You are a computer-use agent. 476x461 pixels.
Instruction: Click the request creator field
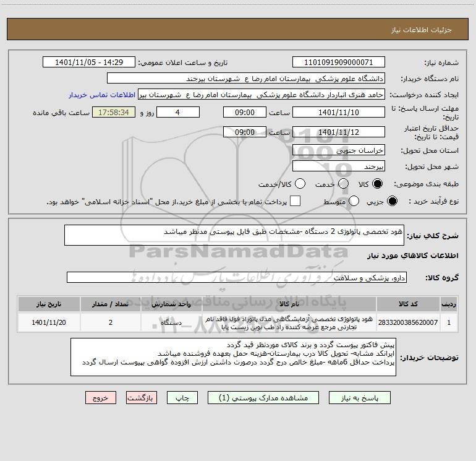point(261,95)
